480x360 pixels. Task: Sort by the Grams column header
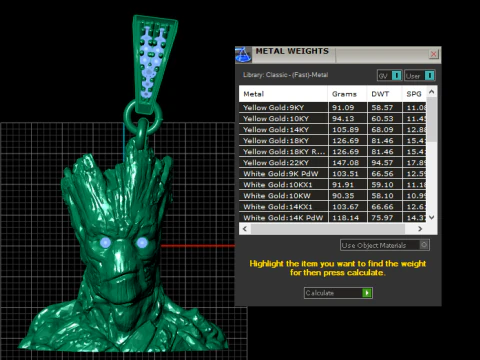[x=347, y=94]
